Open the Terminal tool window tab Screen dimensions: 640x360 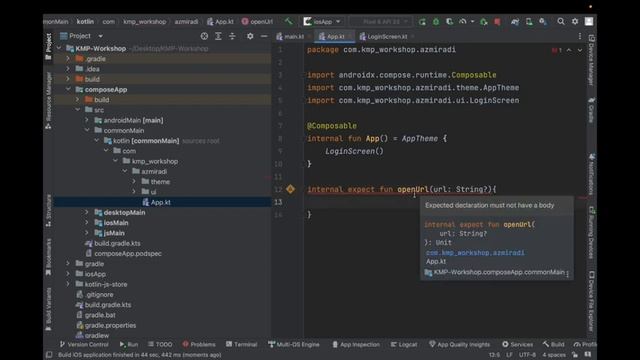pyautogui.click(x=242, y=344)
